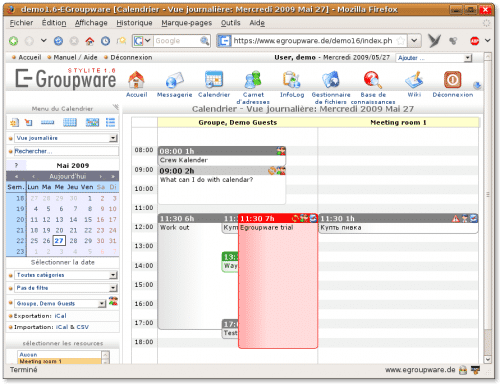This screenshot has height=384, width=500.
Task: Expand the Pas de filtre dropdown
Action: 114,288
